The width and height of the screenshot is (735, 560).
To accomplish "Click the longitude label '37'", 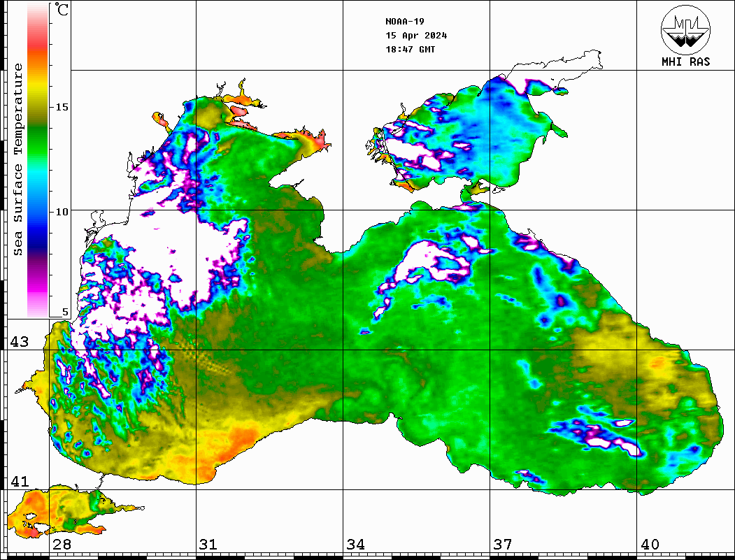I will point(503,545).
